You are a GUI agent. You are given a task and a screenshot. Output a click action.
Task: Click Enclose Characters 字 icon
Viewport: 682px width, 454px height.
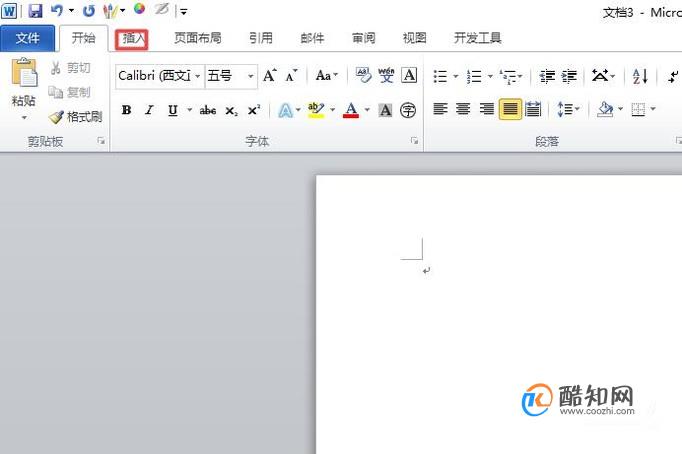click(408, 110)
